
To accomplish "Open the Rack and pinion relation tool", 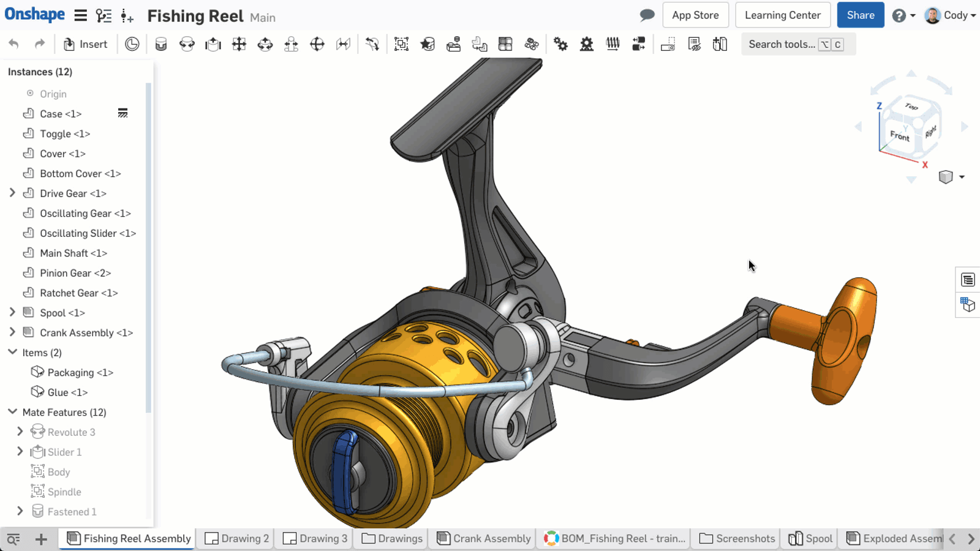I will (587, 44).
